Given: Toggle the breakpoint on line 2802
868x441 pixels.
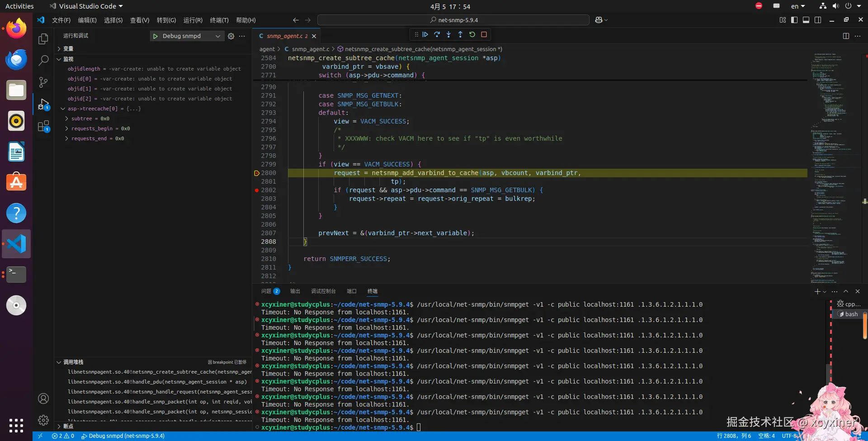Looking at the screenshot, I should [257, 190].
